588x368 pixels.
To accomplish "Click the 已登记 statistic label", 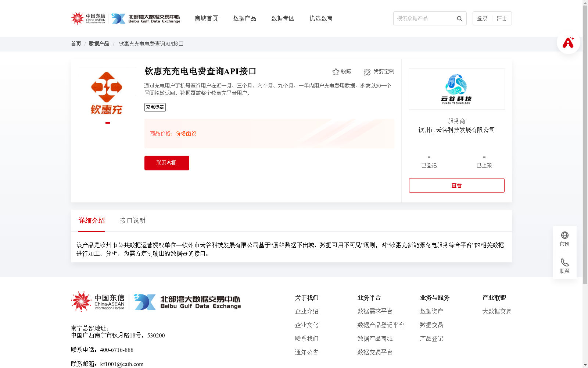I will click(429, 166).
